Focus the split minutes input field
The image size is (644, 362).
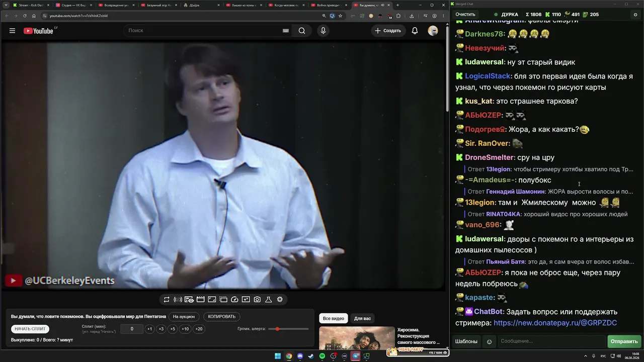(132, 329)
